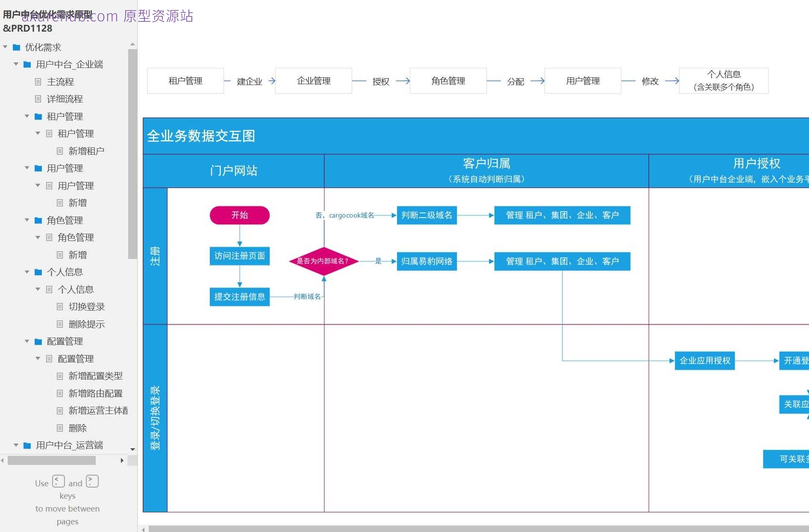This screenshot has width=809, height=532.
Task: Click sidebar horizontal scroll left arrow
Action: [x=3, y=460]
